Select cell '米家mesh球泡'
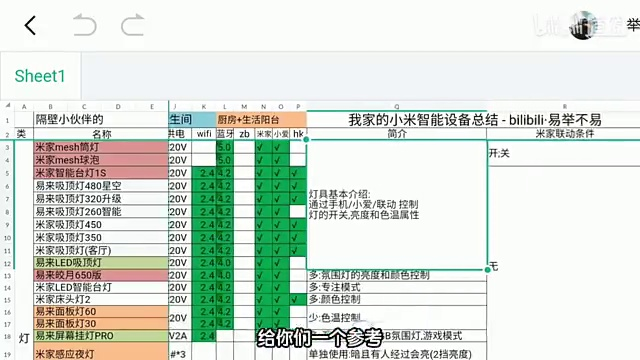The image size is (640, 360). coord(101,160)
